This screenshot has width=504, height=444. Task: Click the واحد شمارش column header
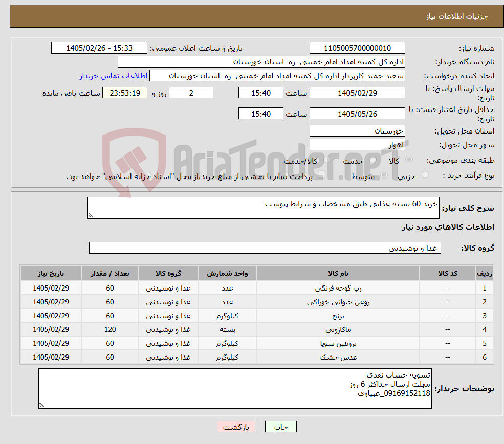(227, 273)
